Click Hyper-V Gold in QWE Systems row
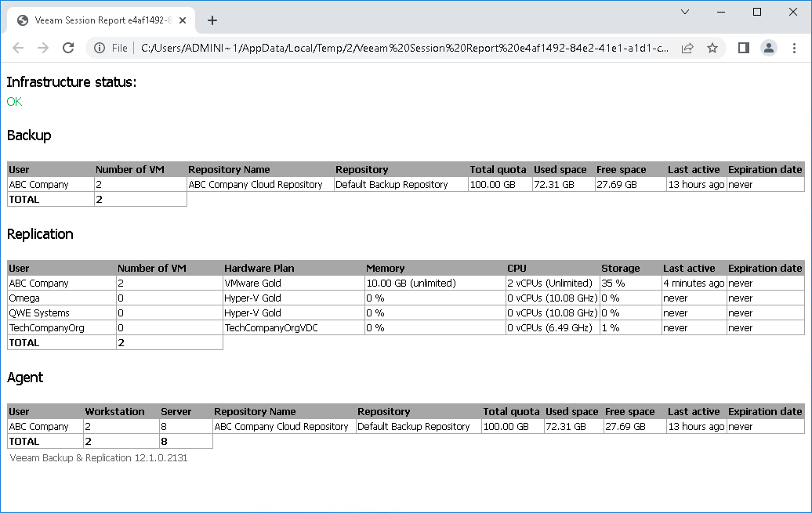 coord(252,313)
